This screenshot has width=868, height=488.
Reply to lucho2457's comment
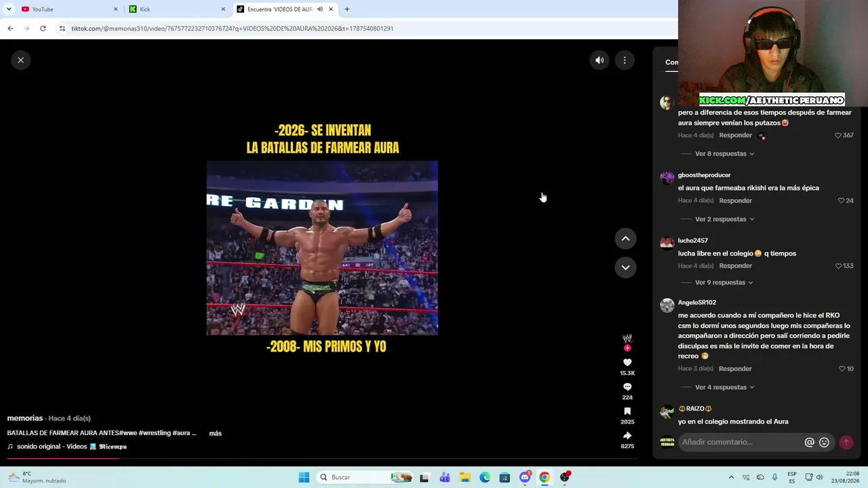[735, 266]
